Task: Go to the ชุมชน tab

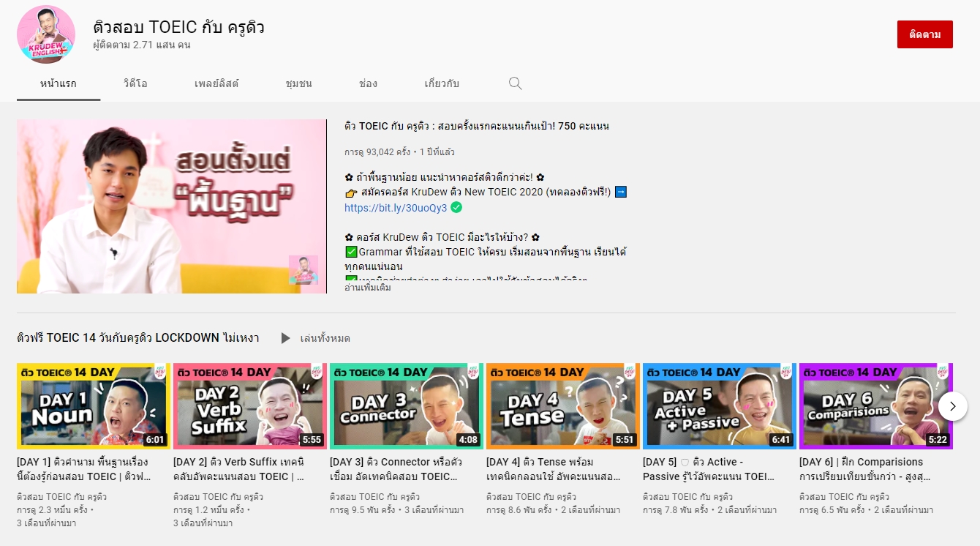Action: (x=298, y=83)
